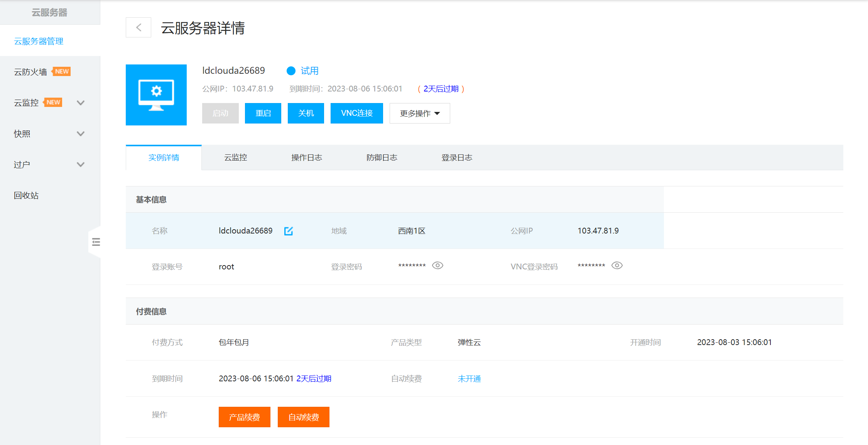Click the back arrow beside 云服务器详情
The width and height of the screenshot is (868, 445).
click(138, 27)
